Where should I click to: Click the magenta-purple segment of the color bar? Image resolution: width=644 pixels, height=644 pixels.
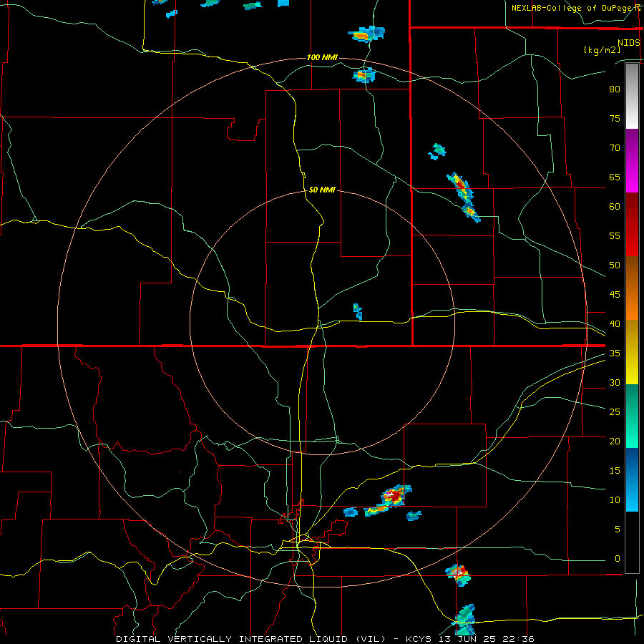pos(632,161)
